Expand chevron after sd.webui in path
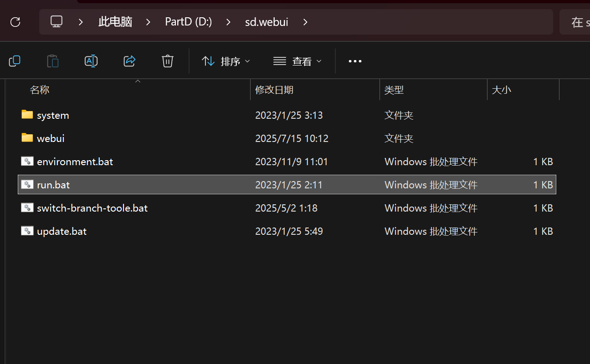This screenshot has width=590, height=364. pos(305,22)
